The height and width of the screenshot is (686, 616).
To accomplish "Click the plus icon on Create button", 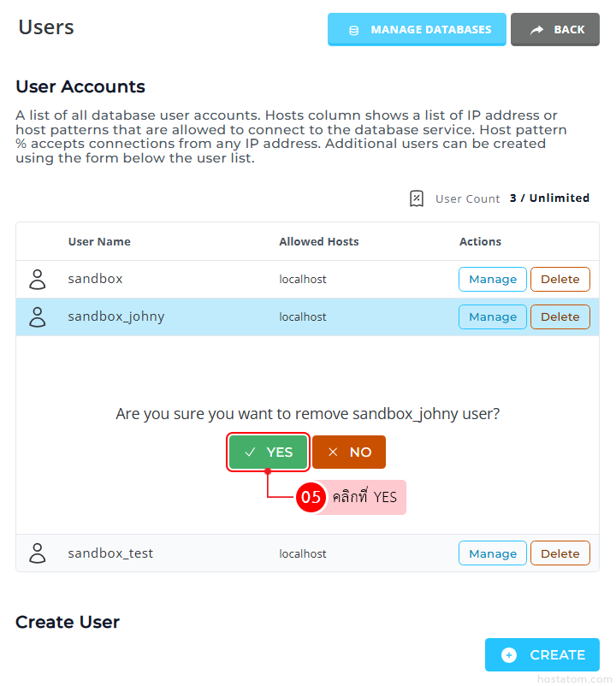I will [509, 655].
